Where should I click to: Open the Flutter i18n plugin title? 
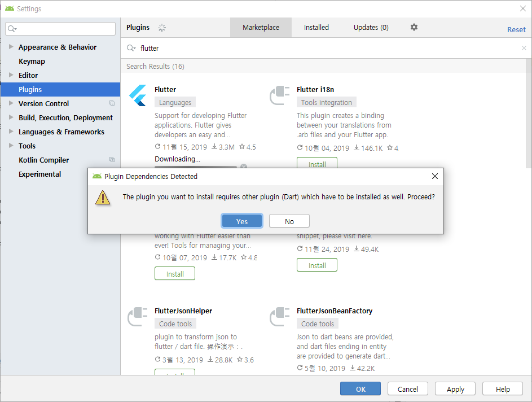click(x=315, y=90)
